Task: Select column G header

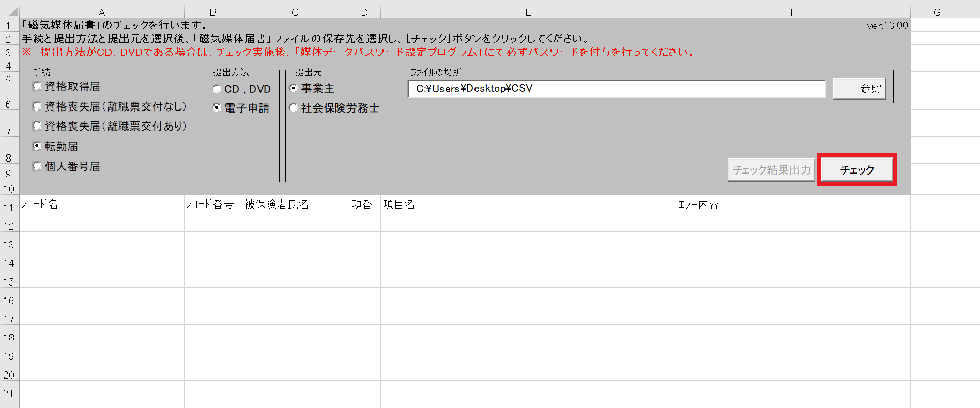Action: tap(937, 12)
